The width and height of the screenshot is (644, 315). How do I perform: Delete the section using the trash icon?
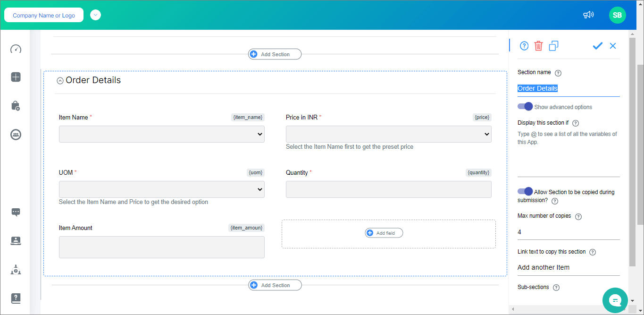pyautogui.click(x=538, y=46)
